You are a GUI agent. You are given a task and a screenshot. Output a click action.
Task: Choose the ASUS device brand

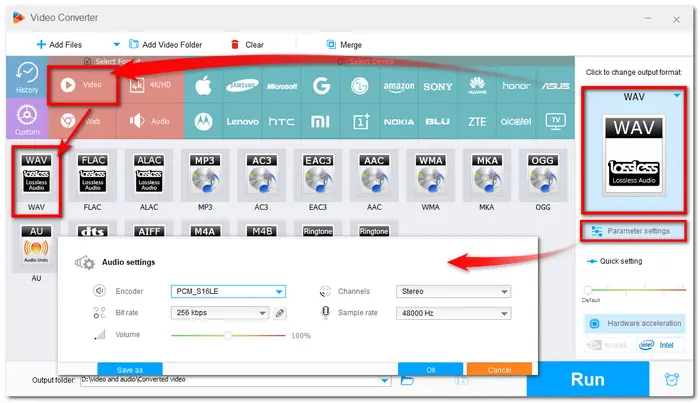[555, 86]
